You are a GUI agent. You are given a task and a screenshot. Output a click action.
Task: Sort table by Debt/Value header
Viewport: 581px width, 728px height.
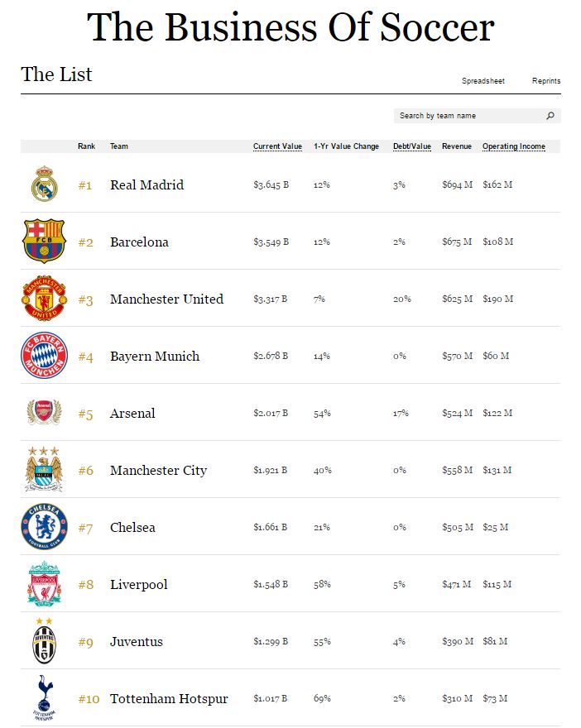click(411, 146)
